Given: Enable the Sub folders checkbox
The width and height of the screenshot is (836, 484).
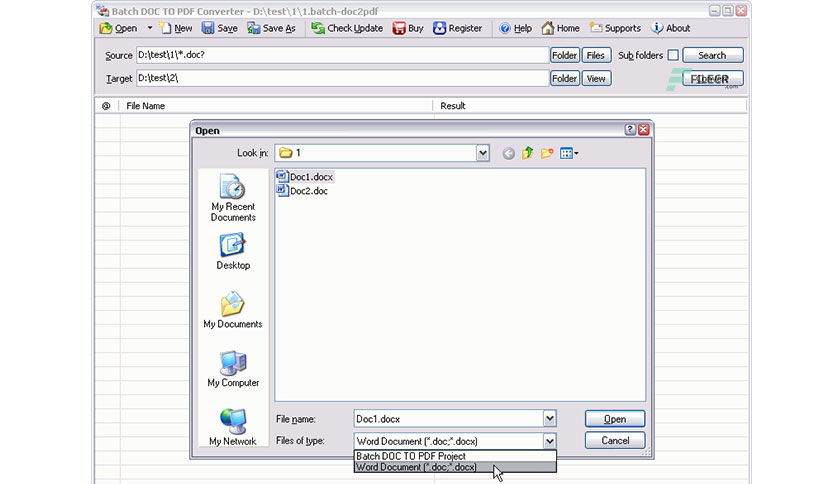Looking at the screenshot, I should click(x=673, y=55).
